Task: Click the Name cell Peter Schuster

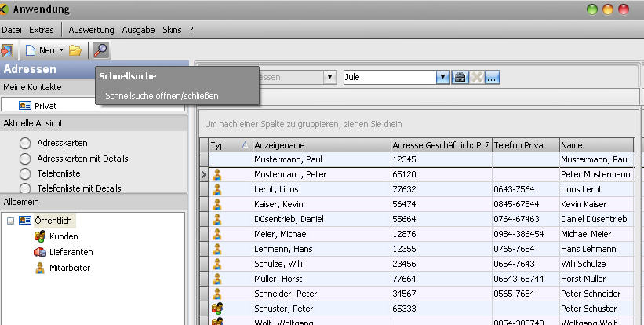Action: [x=597, y=309]
